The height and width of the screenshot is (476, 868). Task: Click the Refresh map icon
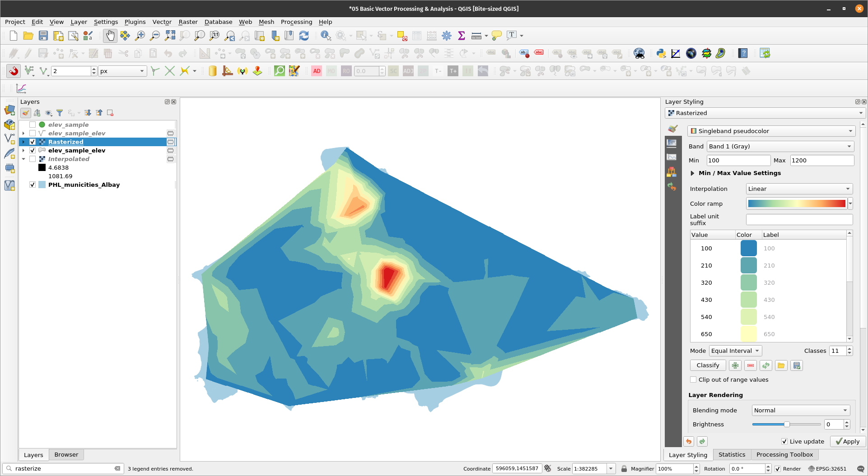point(304,36)
